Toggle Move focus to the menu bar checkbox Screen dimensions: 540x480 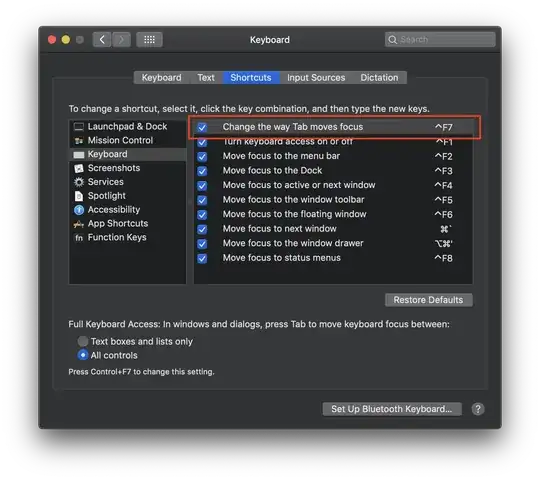click(202, 157)
